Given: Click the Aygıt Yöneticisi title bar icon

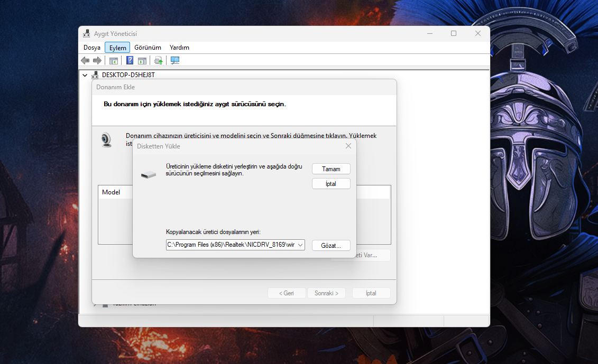Looking at the screenshot, I should 87,33.
